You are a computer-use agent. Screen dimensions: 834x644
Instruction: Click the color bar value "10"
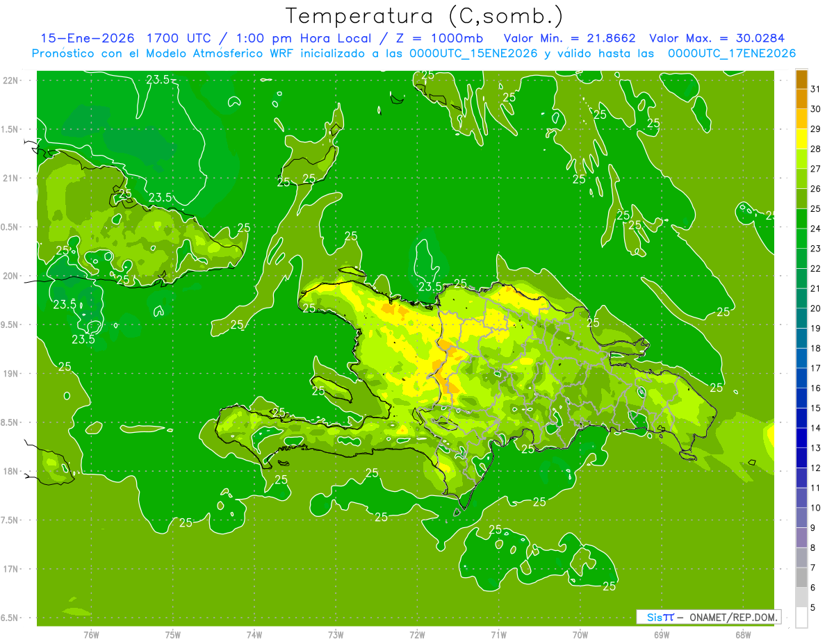click(815, 508)
